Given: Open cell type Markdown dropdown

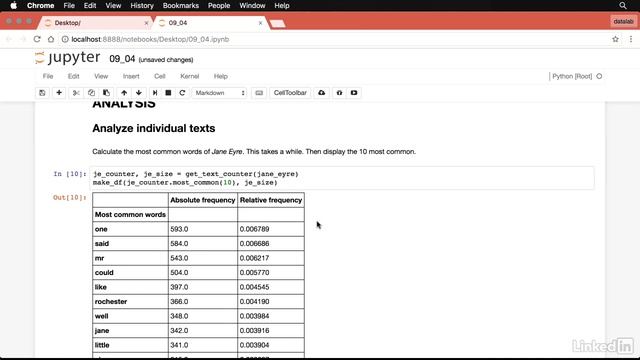Looking at the screenshot, I should [220, 93].
